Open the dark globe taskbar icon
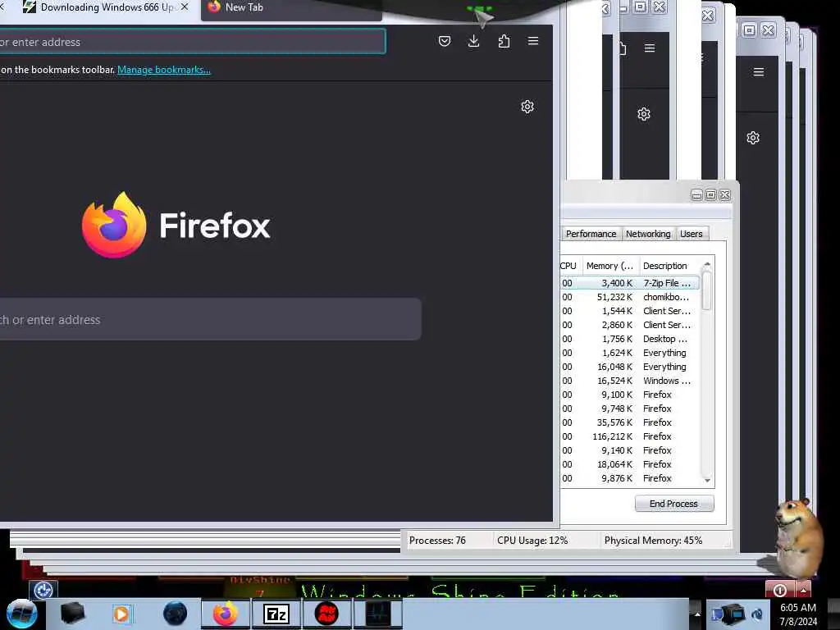Image resolution: width=840 pixels, height=630 pixels. [x=176, y=614]
